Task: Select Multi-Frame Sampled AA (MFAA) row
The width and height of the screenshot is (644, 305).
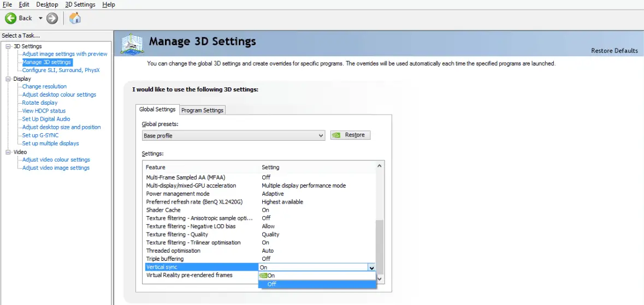Action: (x=260, y=177)
